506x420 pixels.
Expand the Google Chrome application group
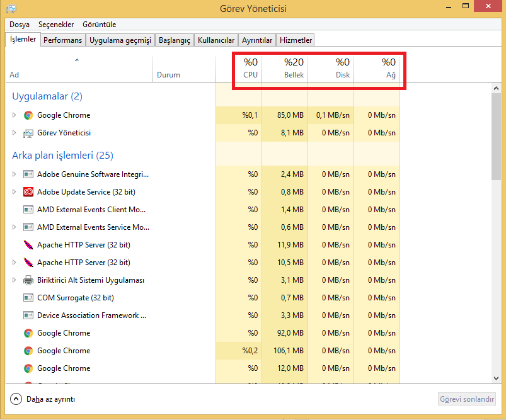(13, 115)
